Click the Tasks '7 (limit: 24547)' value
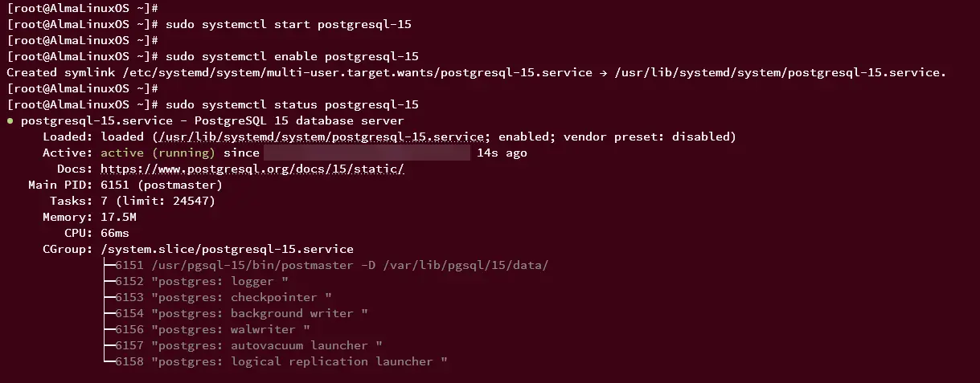This screenshot has width=980, height=383. coord(158,201)
